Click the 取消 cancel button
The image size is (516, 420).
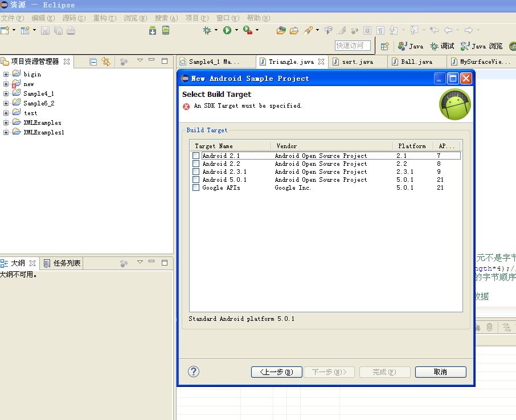tap(441, 372)
